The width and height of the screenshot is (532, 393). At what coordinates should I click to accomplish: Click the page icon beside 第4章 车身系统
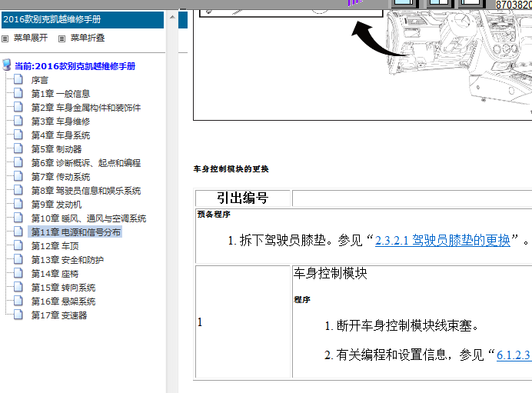point(18,135)
